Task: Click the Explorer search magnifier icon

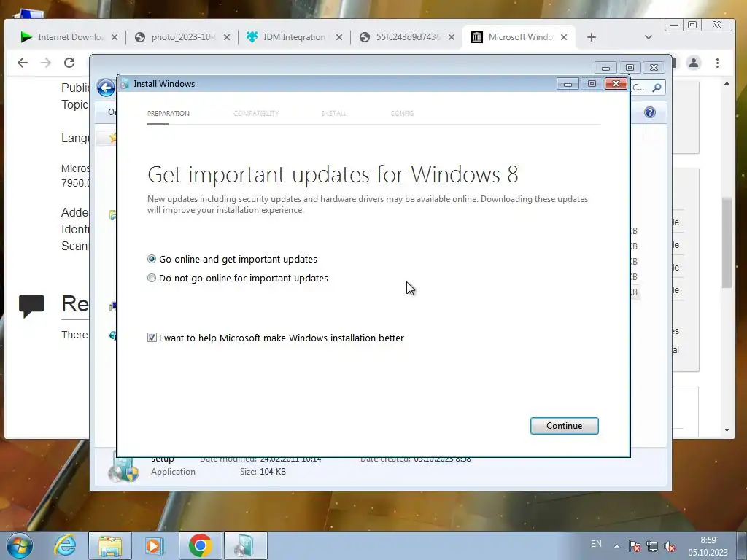Action: pyautogui.click(x=657, y=87)
